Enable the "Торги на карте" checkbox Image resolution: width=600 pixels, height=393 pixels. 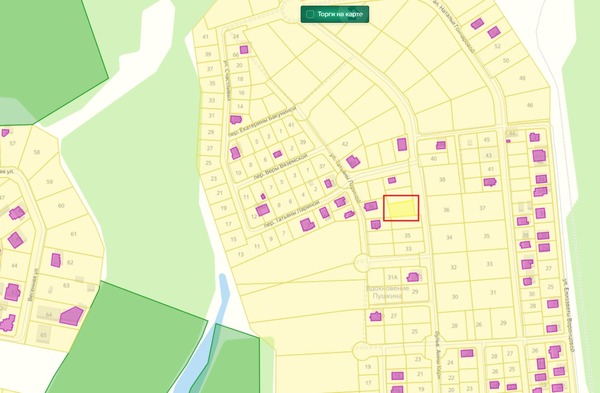pyautogui.click(x=310, y=14)
